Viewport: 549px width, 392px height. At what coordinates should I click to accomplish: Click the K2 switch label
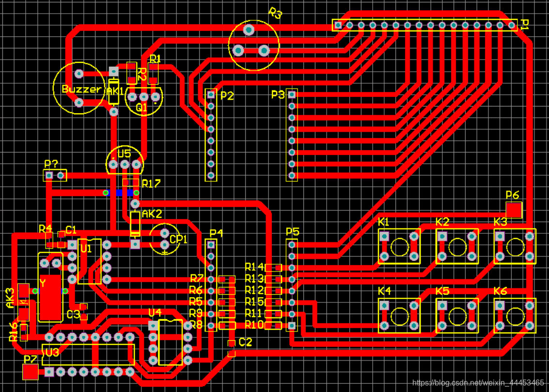tap(442, 222)
